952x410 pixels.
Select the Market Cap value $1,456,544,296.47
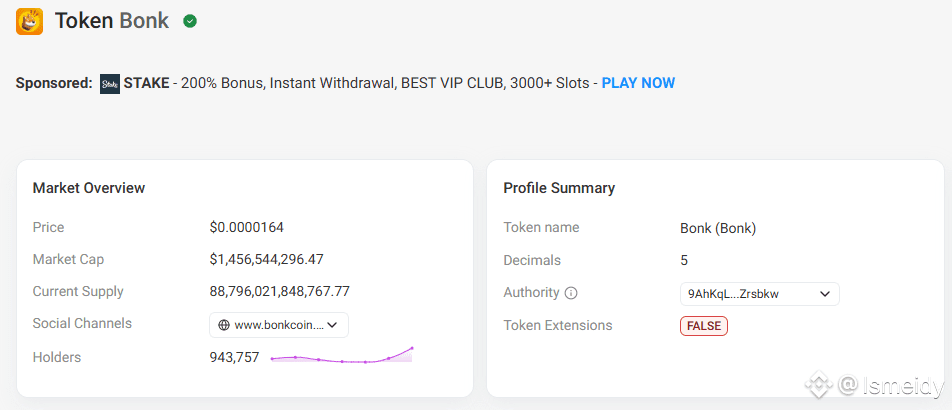[x=267, y=260]
